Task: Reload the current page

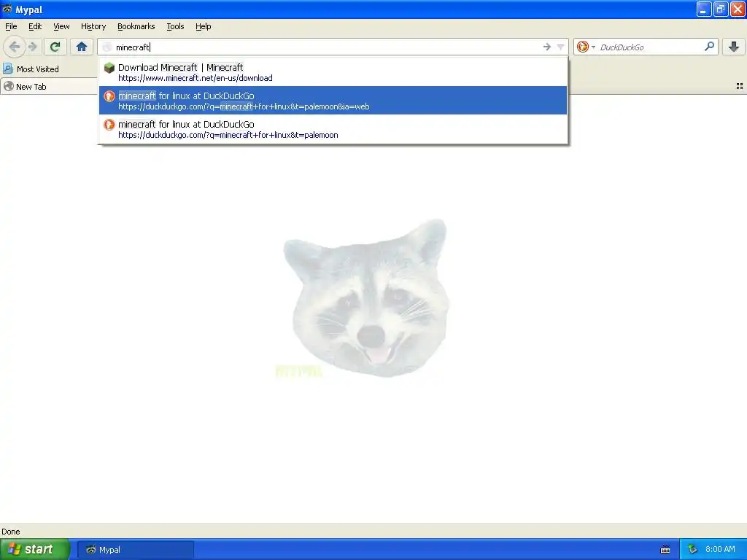Action: click(x=55, y=47)
